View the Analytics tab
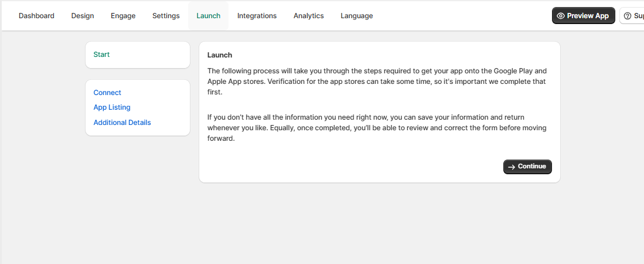This screenshot has width=644, height=264. (308, 16)
